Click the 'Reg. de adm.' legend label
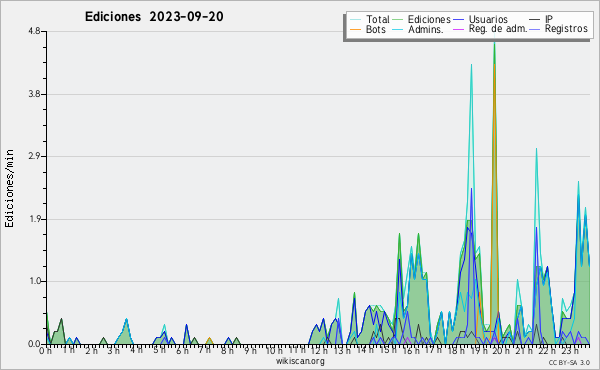The image size is (600, 370). (498, 29)
